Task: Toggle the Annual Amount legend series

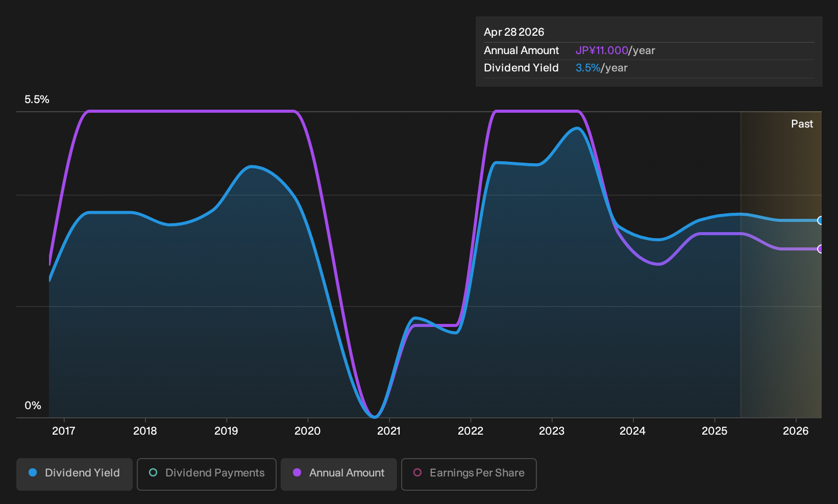Action: click(x=339, y=474)
